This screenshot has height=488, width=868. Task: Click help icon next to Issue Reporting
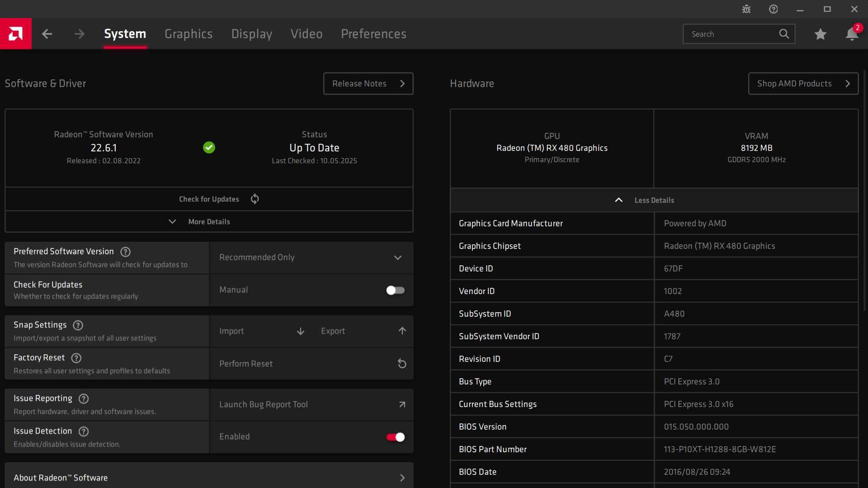[84, 399]
